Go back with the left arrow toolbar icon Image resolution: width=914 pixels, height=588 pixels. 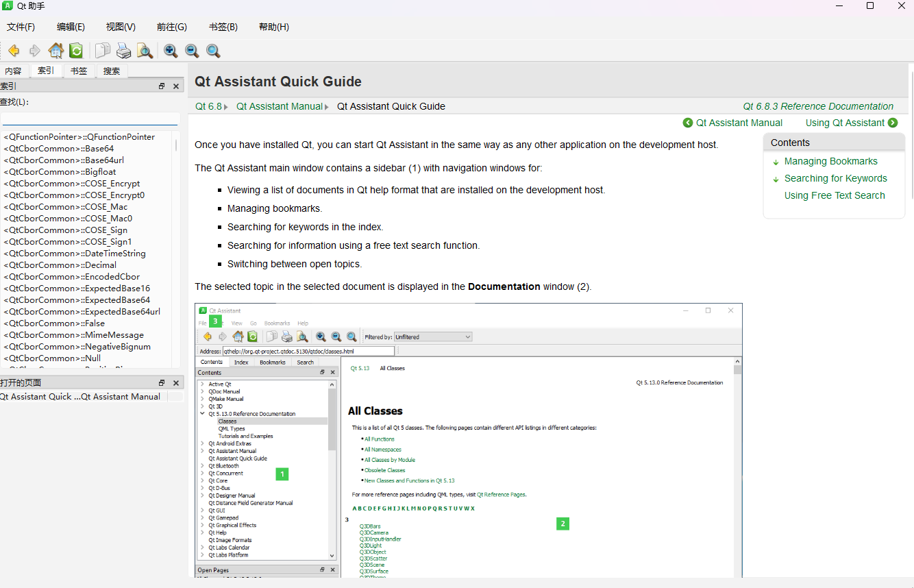[x=14, y=51]
